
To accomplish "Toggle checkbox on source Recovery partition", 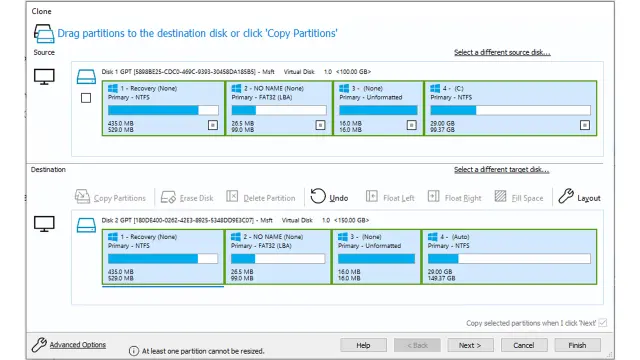I will tap(213, 125).
